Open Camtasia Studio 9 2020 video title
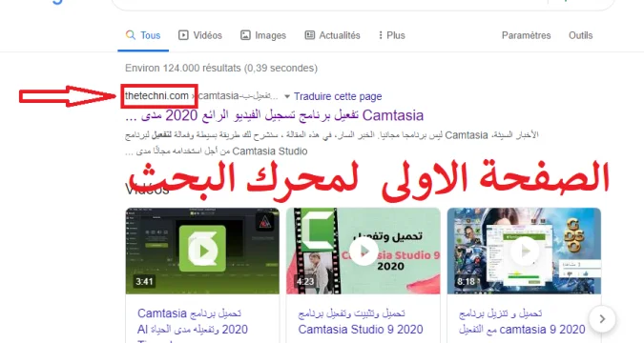The width and height of the screenshot is (644, 343). [361, 321]
